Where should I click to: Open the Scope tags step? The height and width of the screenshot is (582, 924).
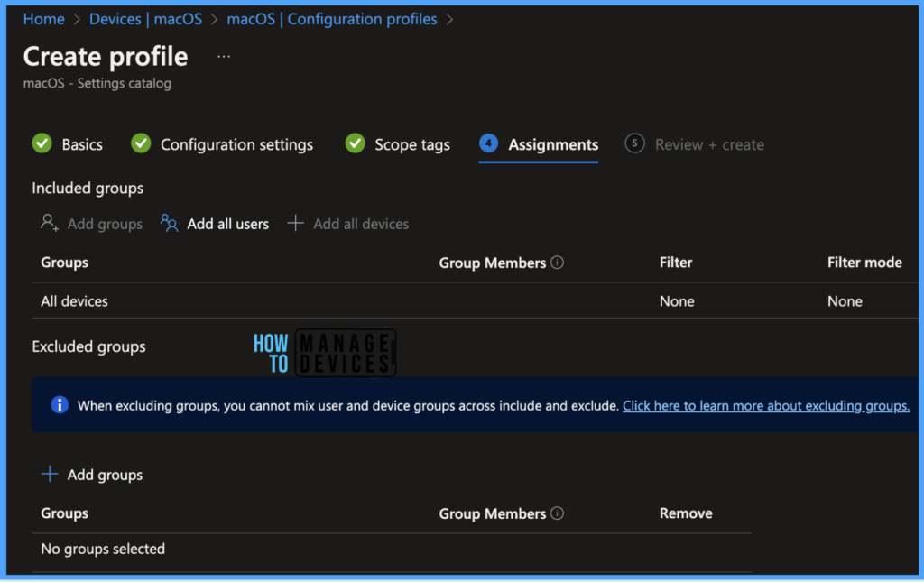[x=412, y=144]
